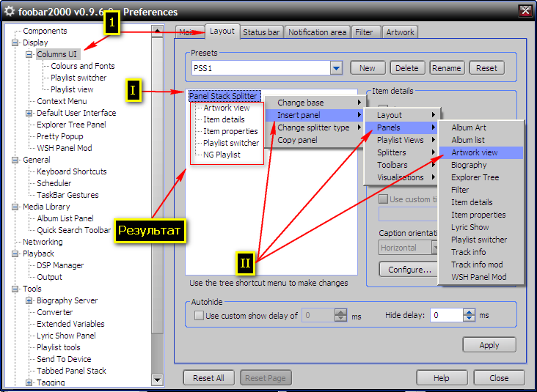Open the Artwork tab

pyautogui.click(x=400, y=32)
